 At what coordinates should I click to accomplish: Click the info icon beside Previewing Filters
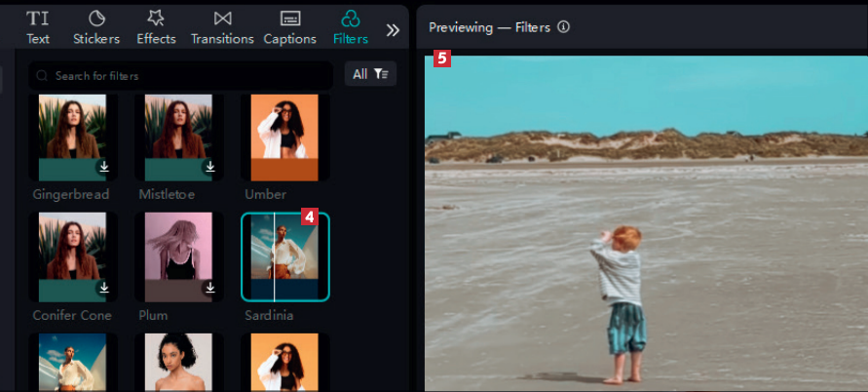pos(563,27)
